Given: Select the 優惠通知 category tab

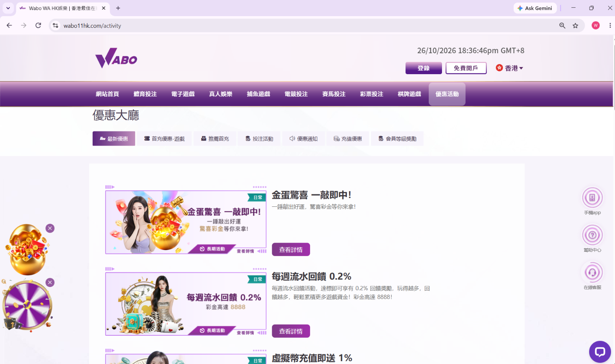Looking at the screenshot, I should (x=304, y=139).
